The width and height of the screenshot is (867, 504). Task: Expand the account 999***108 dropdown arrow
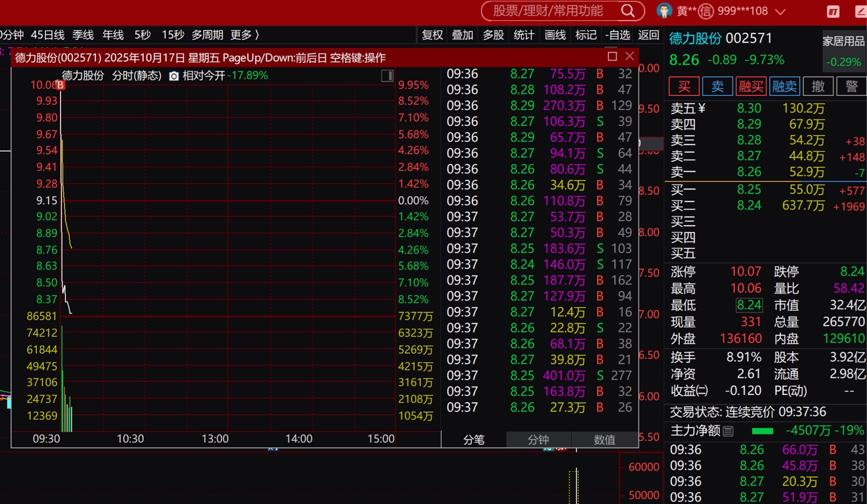[x=780, y=11]
